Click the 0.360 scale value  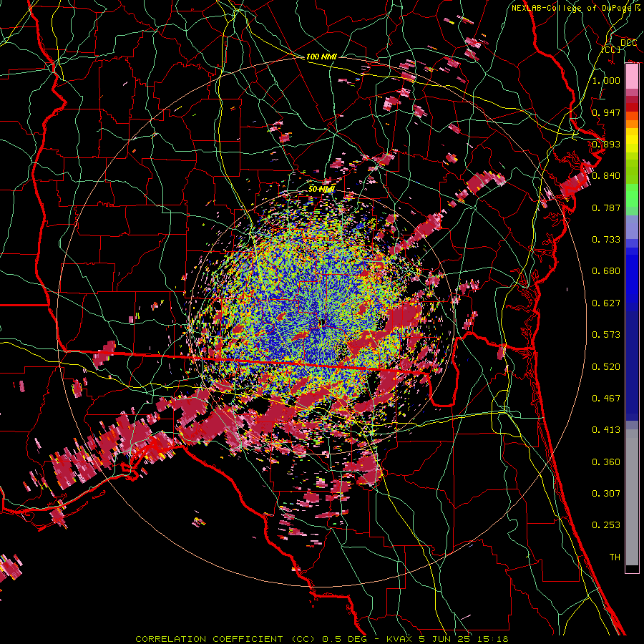tap(606, 462)
